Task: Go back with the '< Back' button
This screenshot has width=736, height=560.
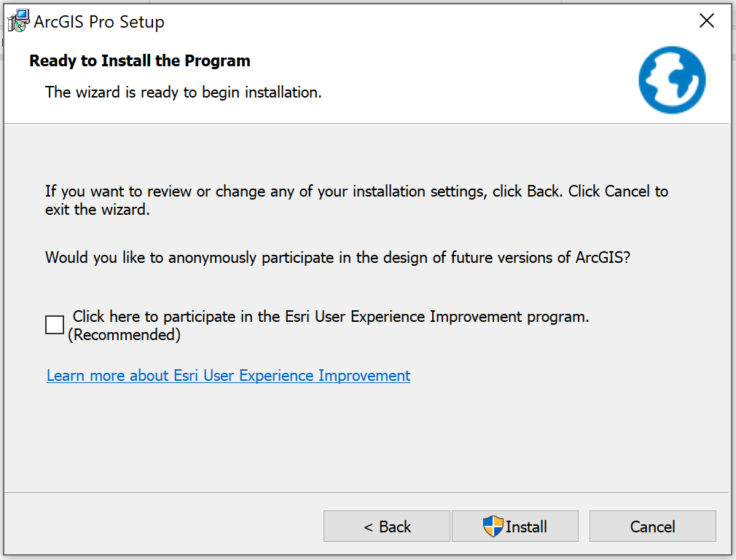Action: pyautogui.click(x=386, y=527)
